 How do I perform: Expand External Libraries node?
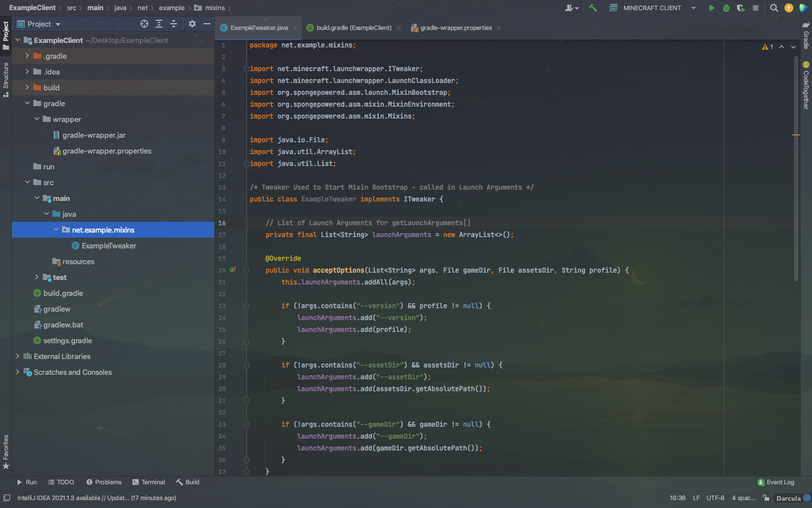click(17, 356)
